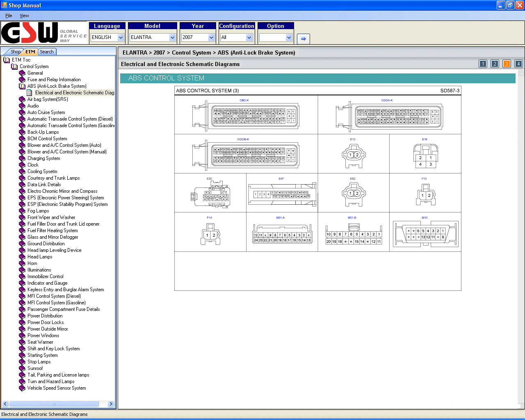Go to diagram page 2
525x420 pixels.
[495, 64]
